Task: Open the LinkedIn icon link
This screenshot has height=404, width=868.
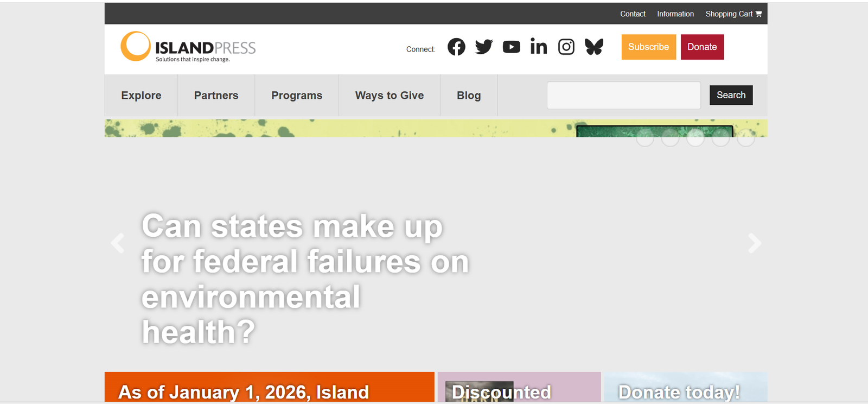Action: pyautogui.click(x=539, y=47)
